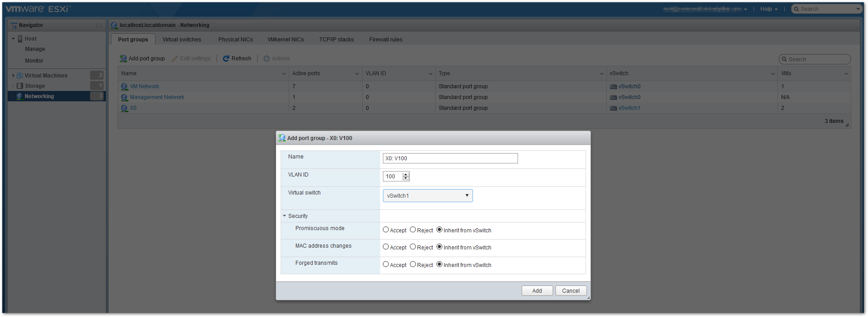This screenshot has height=317, width=868.
Task: Open the Name column menu arrow
Action: (x=284, y=74)
